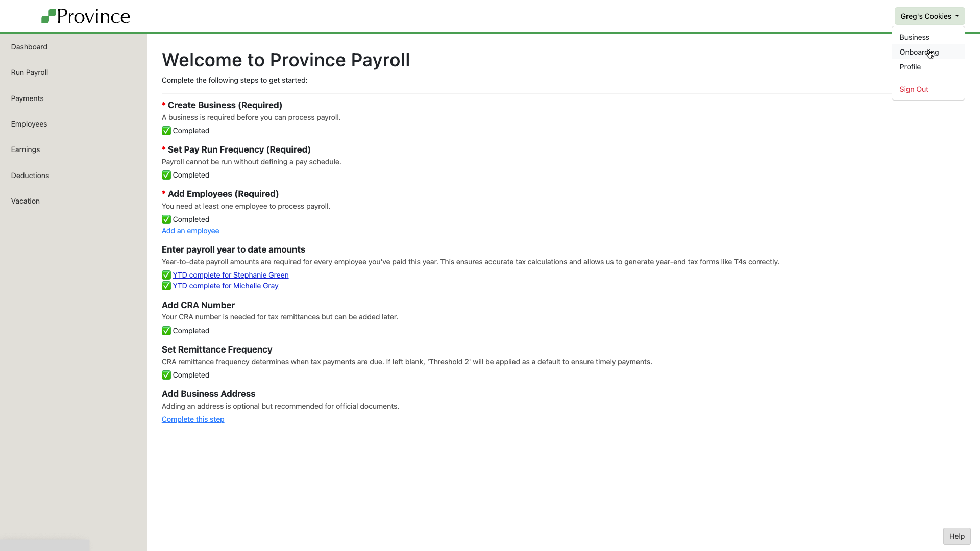Image resolution: width=980 pixels, height=551 pixels.
Task: Sign Out of the account
Action: pyautogui.click(x=914, y=89)
